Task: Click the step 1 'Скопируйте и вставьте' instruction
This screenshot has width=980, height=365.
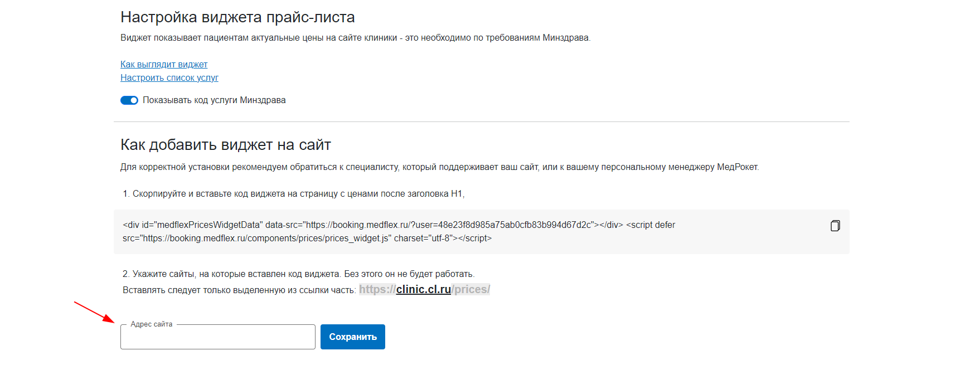Action: tap(294, 194)
